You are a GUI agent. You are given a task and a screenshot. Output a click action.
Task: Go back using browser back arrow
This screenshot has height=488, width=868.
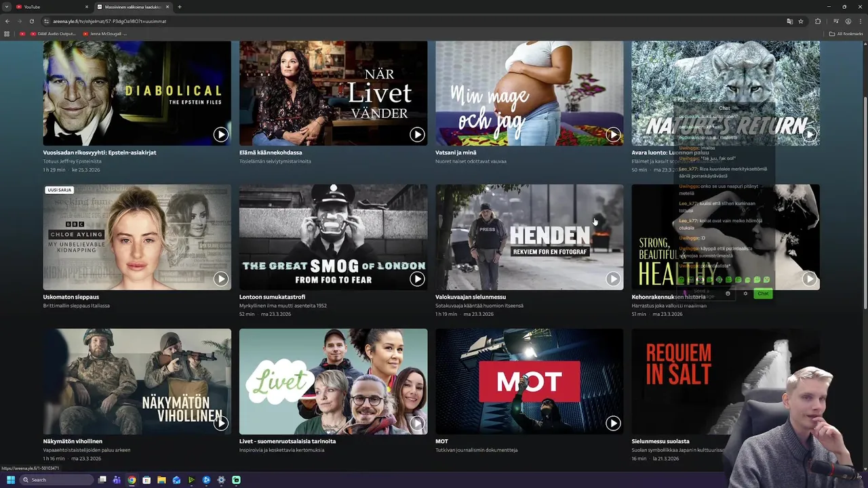pos(7,21)
